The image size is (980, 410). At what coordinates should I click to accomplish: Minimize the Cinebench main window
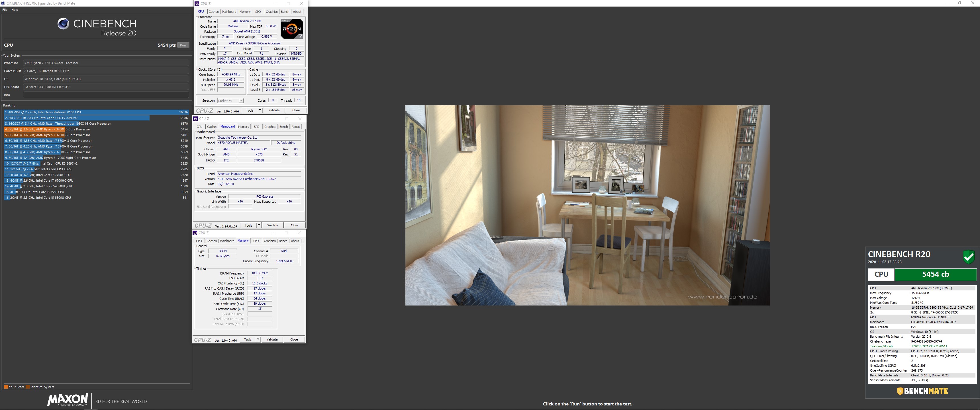point(947,3)
